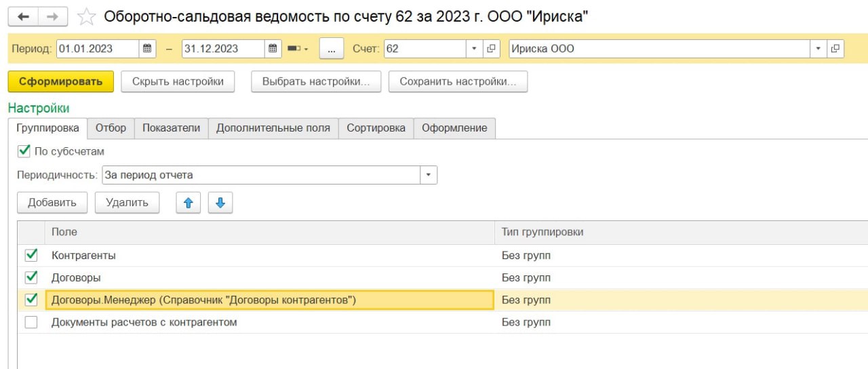Open organization Ириска ООО via open icon
This screenshot has width=868, height=369.
click(x=835, y=49)
